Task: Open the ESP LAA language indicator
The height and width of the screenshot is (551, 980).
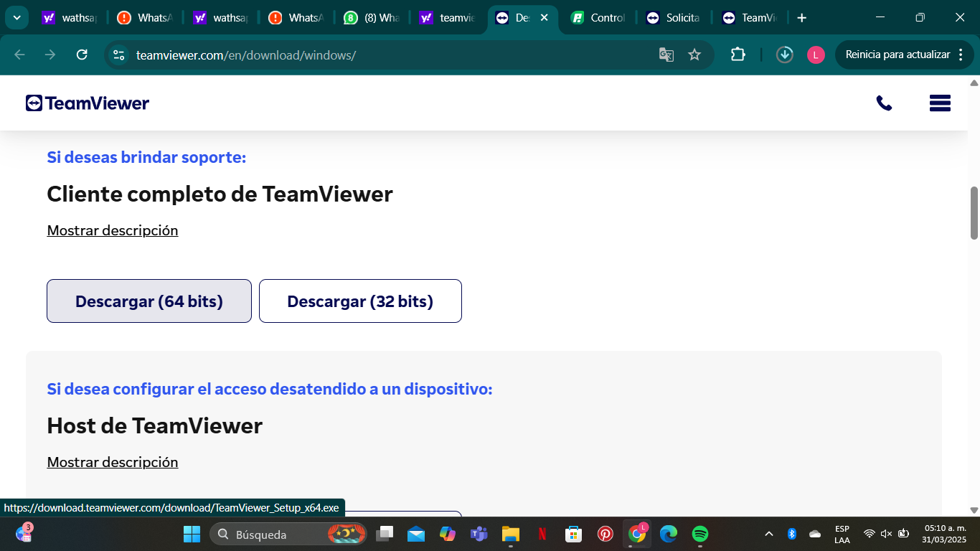Action: 842,534
